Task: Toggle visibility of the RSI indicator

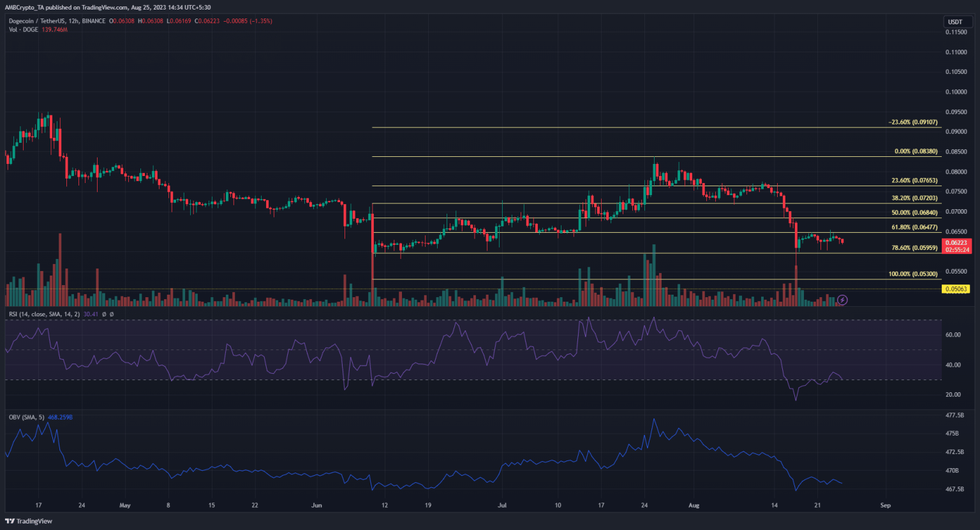Action: pyautogui.click(x=45, y=314)
